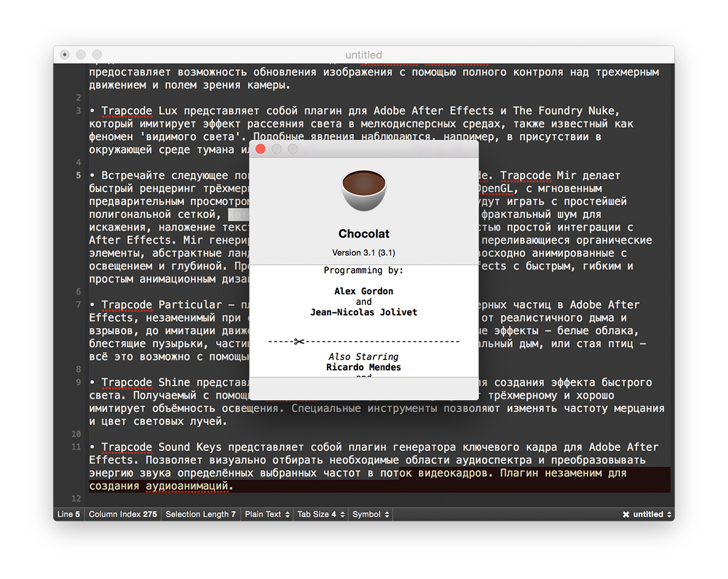
Task: Click the scissors divider icon in credits
Action: tap(298, 341)
